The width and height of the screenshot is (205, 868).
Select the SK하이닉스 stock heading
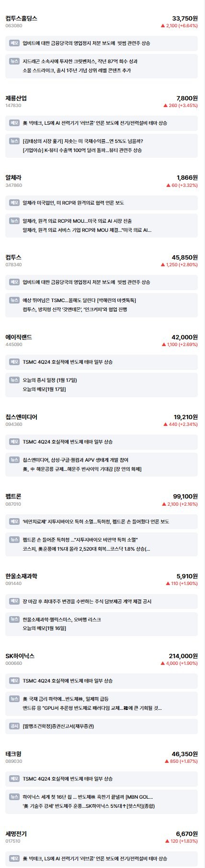click(x=20, y=656)
